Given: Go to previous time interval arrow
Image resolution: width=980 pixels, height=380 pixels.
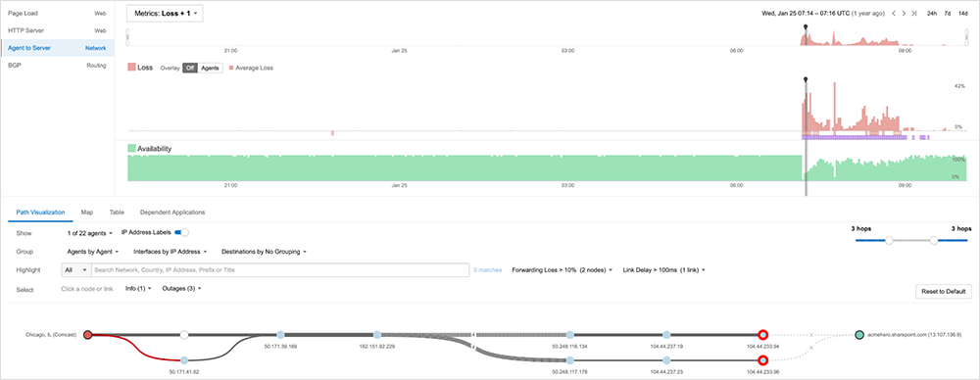Looking at the screenshot, I should (893, 13).
